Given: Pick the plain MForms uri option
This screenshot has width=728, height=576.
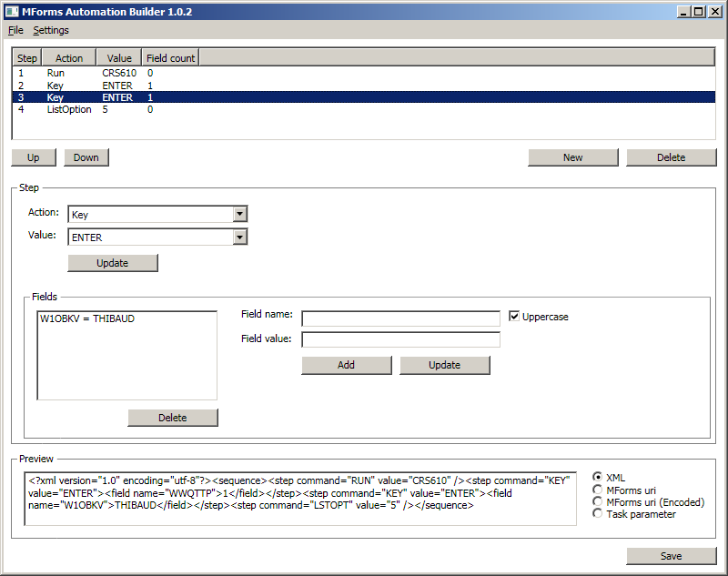Looking at the screenshot, I should click(x=598, y=490).
